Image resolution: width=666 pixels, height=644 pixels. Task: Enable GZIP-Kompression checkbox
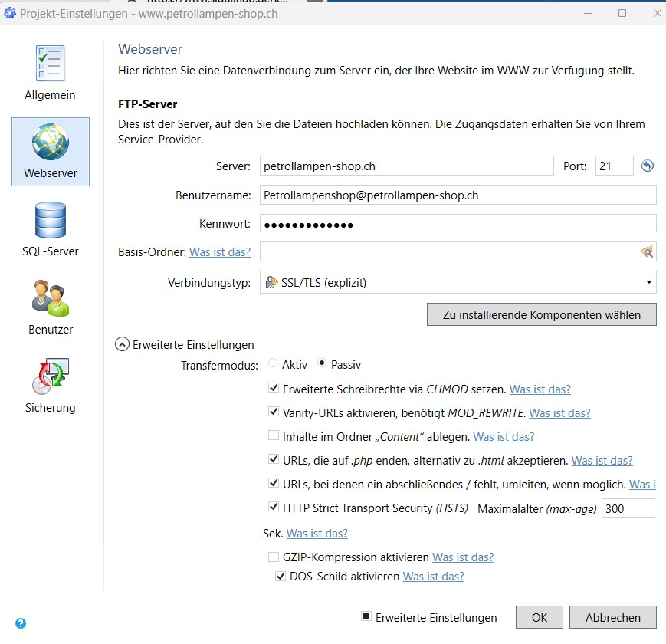coord(274,557)
